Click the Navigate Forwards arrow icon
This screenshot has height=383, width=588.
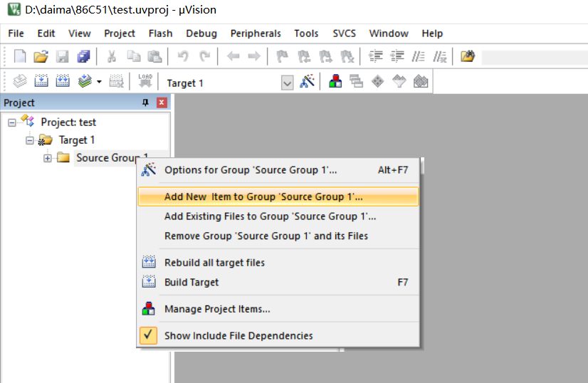tap(254, 57)
